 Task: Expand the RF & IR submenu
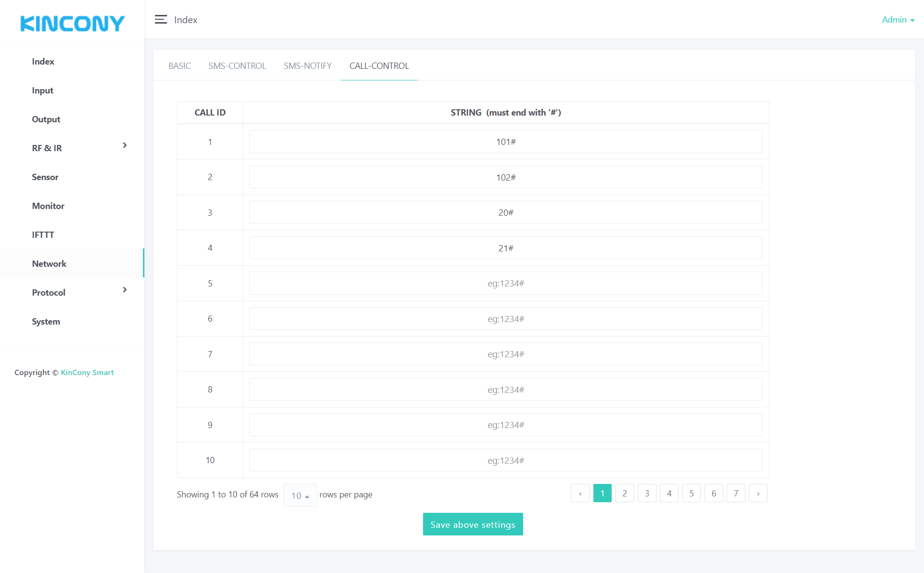point(125,145)
